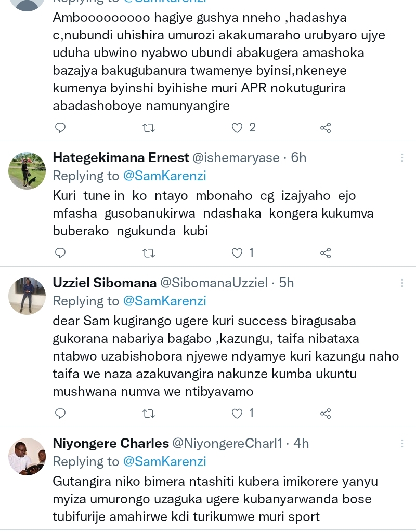Open more options for Niyongere Charles's tweet

(x=402, y=443)
